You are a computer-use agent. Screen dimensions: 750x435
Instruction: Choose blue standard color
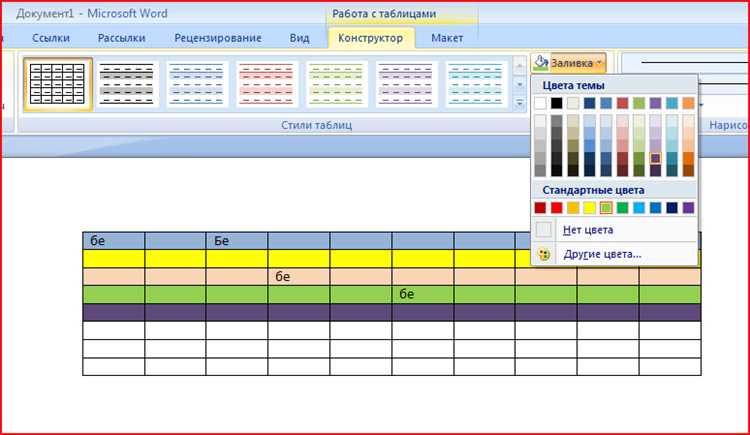point(655,208)
